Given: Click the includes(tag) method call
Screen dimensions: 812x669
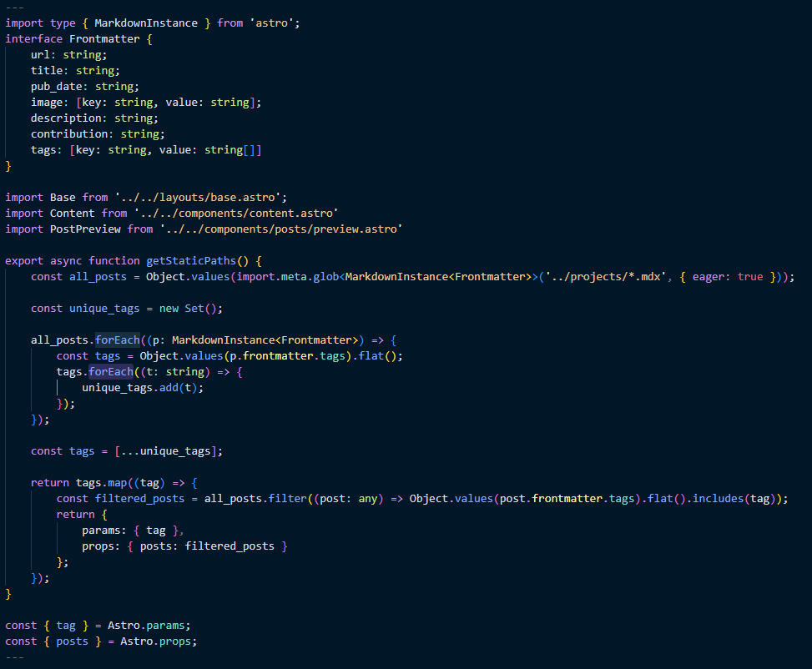Looking at the screenshot, I should pos(734,498).
